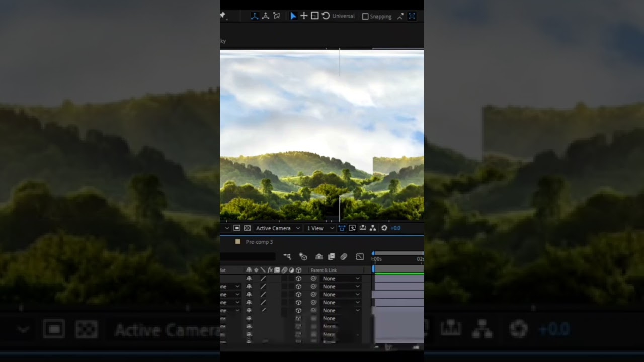This screenshot has height=362, width=644.
Task: Click the top layer's duration bar under the green line
Action: 399,278
